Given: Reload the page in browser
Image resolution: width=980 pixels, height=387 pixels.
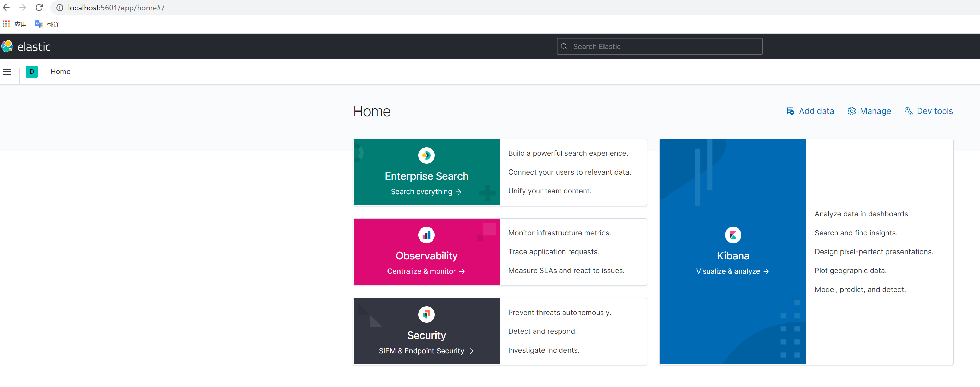Looking at the screenshot, I should tap(39, 8).
